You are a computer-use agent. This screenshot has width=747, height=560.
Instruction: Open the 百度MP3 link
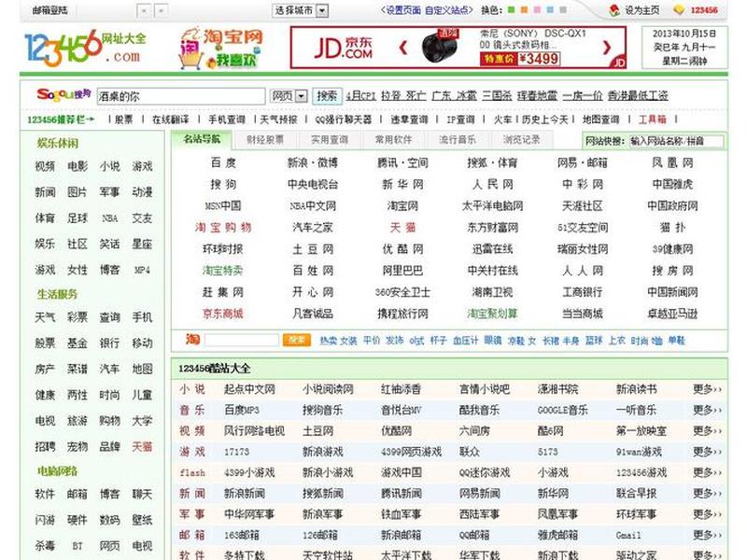(x=242, y=410)
